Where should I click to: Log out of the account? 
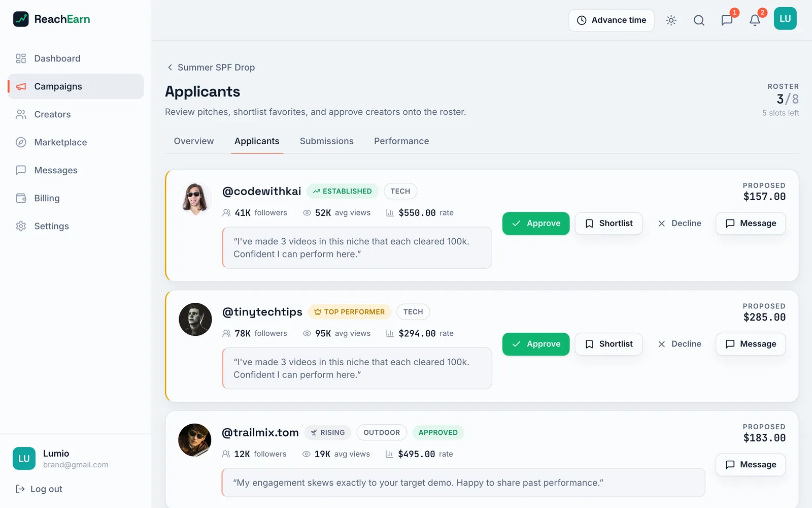39,489
